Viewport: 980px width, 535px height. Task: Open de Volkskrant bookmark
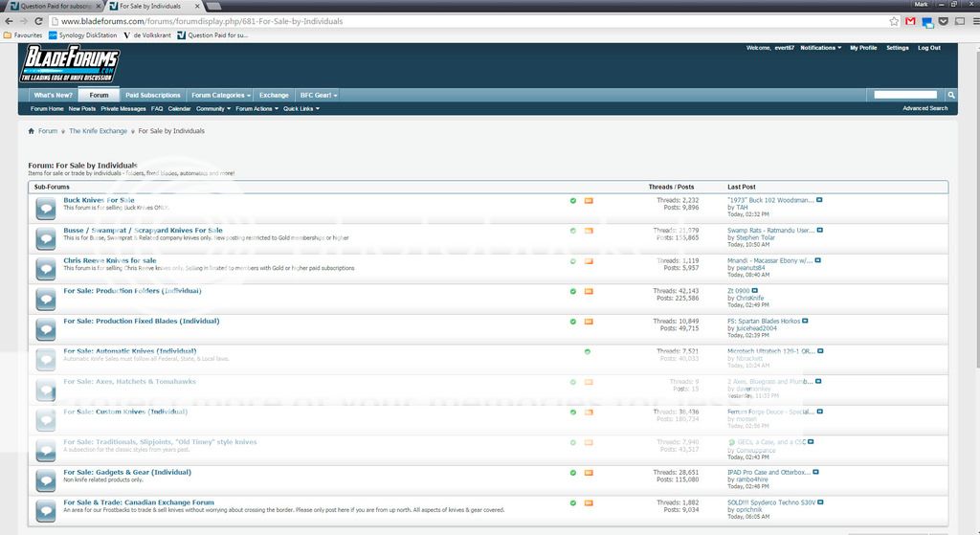tap(147, 35)
